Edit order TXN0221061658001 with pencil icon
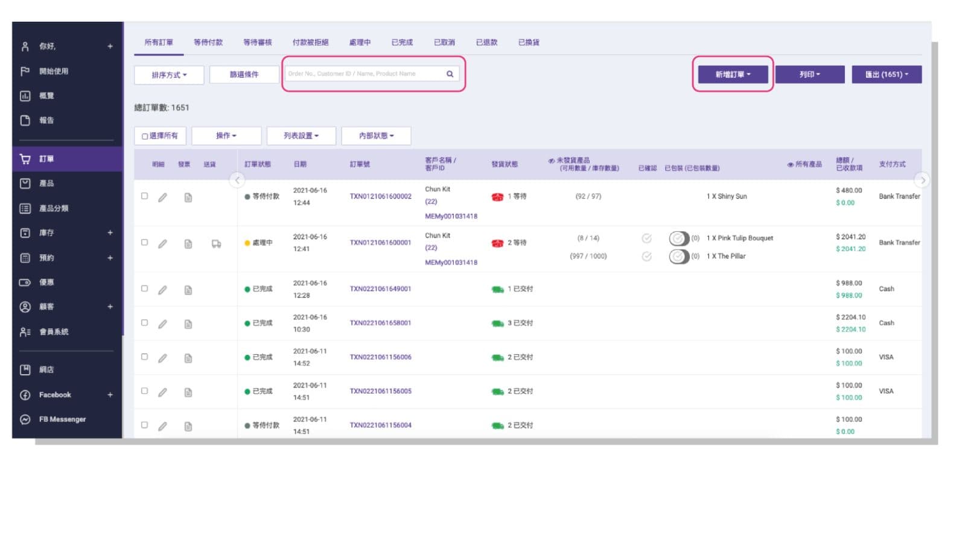965x560 pixels. pos(162,324)
